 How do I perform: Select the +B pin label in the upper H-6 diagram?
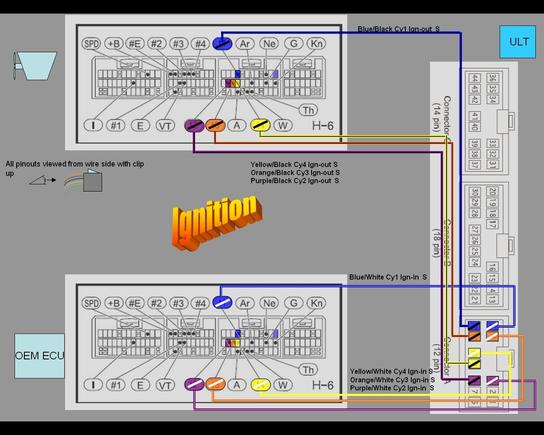tap(114, 44)
